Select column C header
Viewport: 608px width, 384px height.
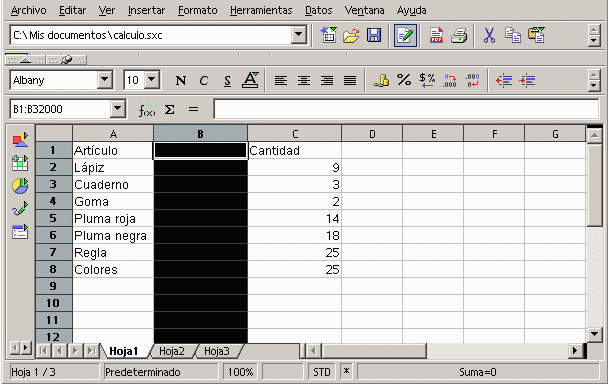pos(295,134)
